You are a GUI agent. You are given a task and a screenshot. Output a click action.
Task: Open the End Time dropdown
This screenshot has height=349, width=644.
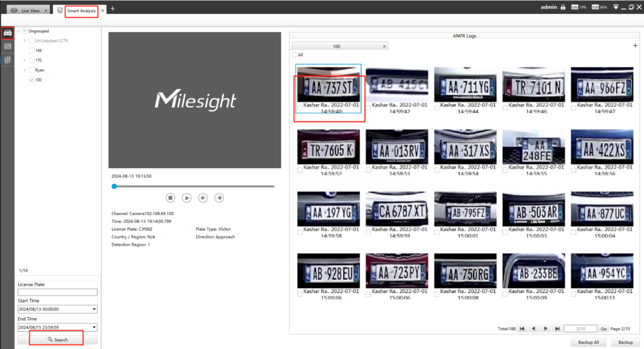tap(94, 328)
